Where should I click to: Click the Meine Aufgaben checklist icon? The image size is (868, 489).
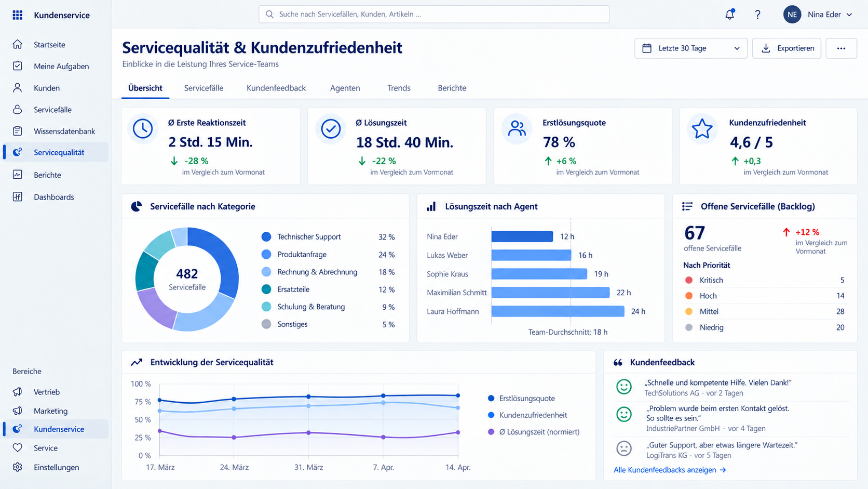click(18, 66)
